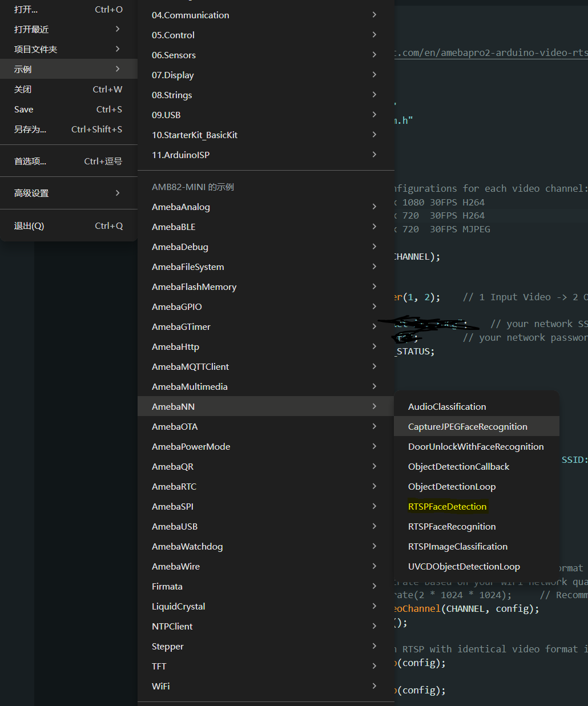Expand the AmebaRTC submenu chevron
Screen dimensions: 588x706
click(374, 486)
